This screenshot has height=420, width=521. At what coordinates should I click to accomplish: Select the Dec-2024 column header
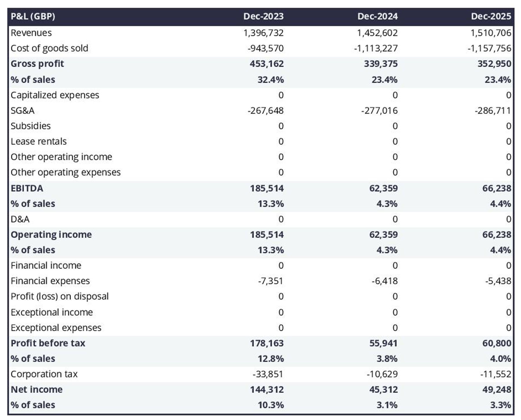point(377,16)
